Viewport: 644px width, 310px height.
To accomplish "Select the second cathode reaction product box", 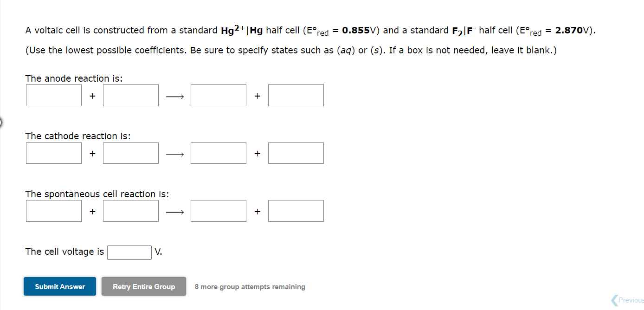I will (296, 153).
